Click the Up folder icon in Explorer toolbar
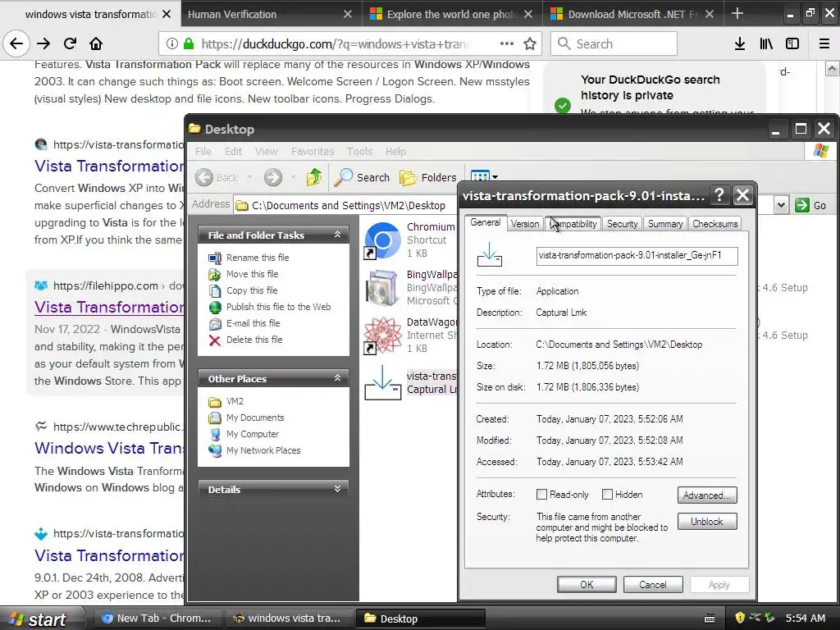Viewport: 840px width, 630px height. click(314, 177)
